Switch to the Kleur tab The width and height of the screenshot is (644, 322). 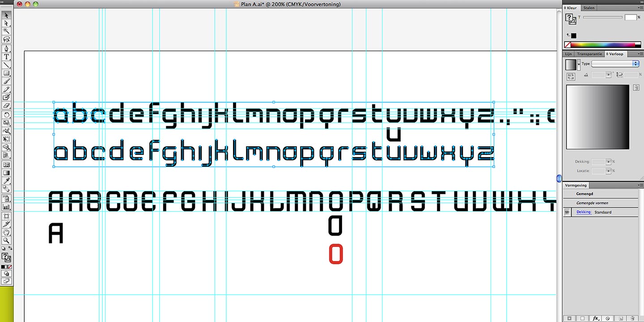tap(571, 8)
